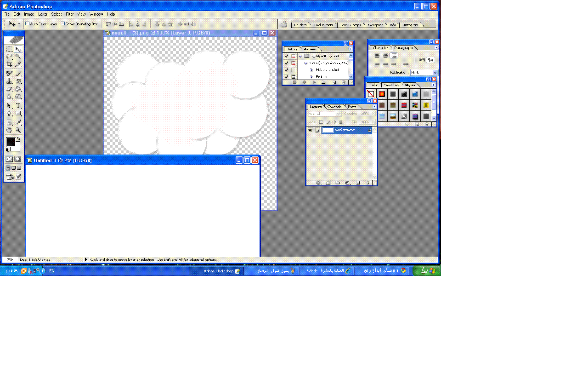The width and height of the screenshot is (588, 368).
Task: Select the Horizontal Type tool
Action: coord(18,105)
